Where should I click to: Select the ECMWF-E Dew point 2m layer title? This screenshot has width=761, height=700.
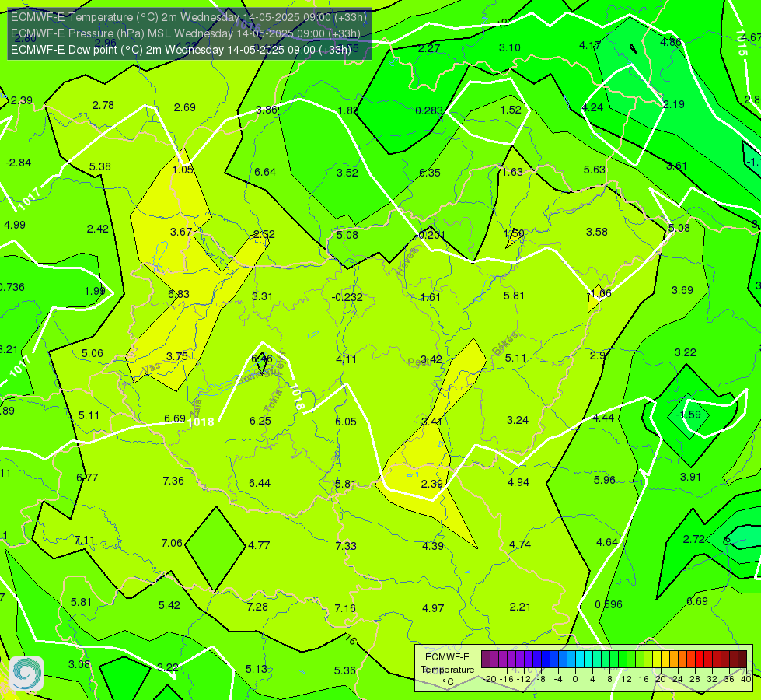180,50
